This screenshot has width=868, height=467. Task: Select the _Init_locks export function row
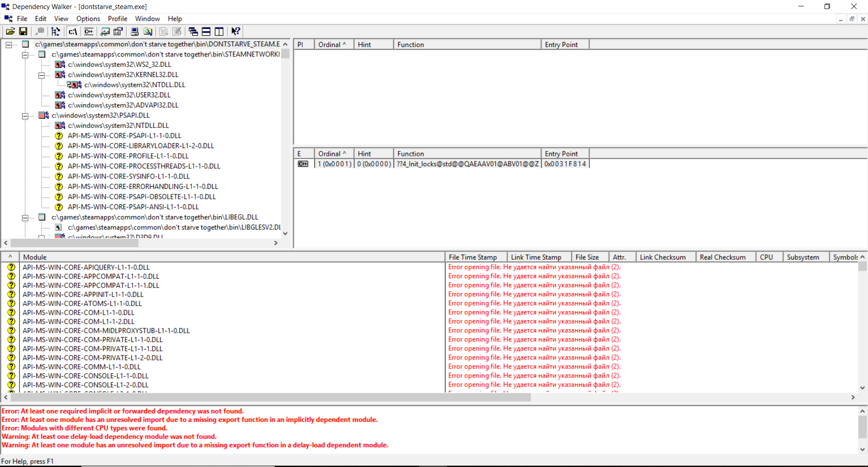(x=442, y=164)
